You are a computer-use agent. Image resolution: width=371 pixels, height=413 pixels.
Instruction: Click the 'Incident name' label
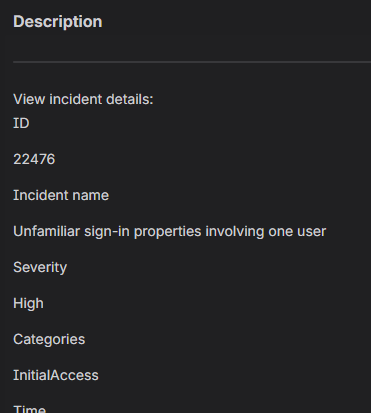click(61, 195)
